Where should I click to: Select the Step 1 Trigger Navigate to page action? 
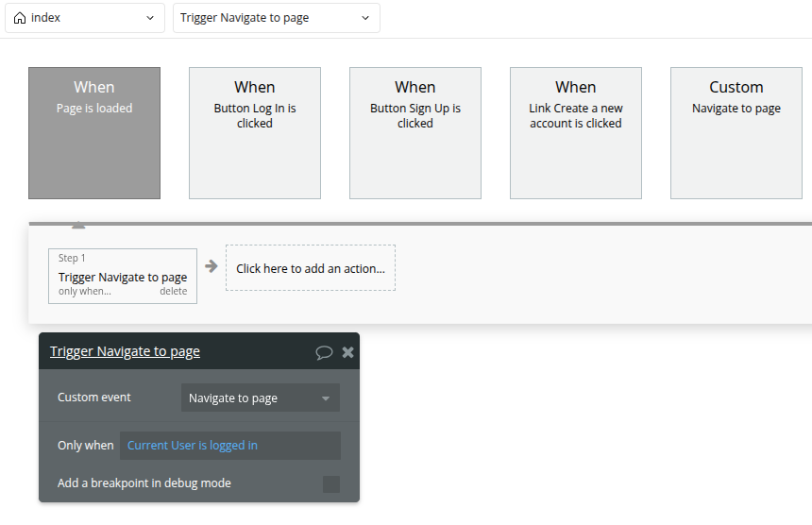(x=123, y=276)
